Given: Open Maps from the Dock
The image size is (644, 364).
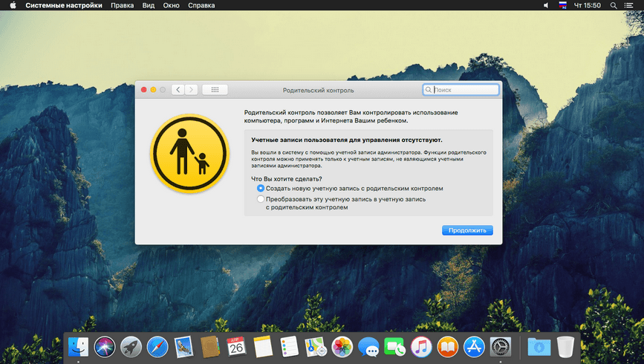Looking at the screenshot, I should [316, 347].
